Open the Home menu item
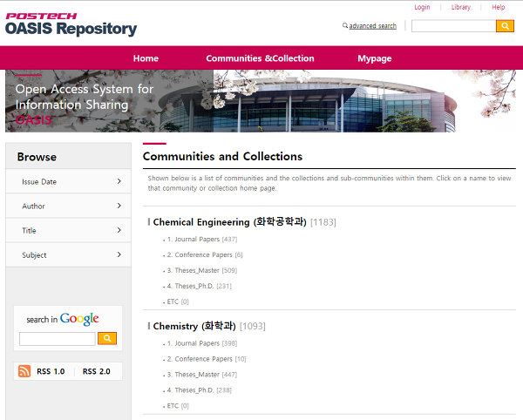 [x=146, y=58]
